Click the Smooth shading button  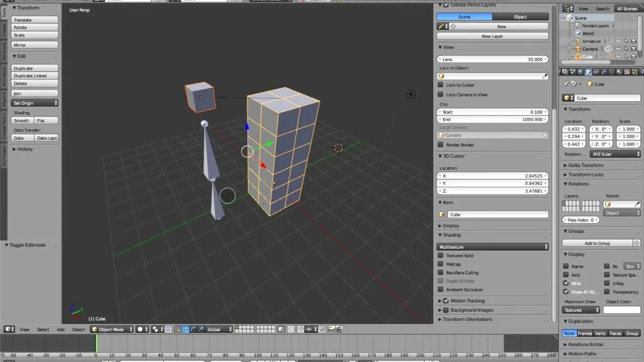[23, 121]
